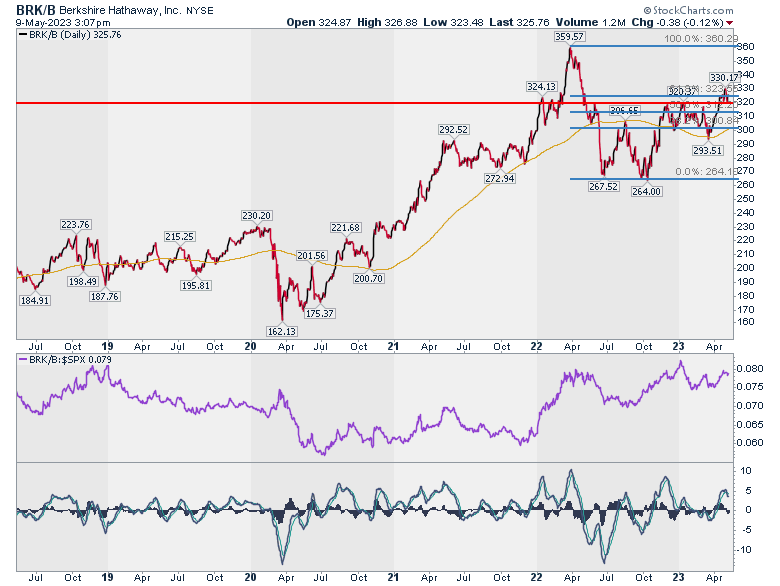This screenshot has height=586, width=780.
Task: Click the Last 325.76 value
Action: tap(519, 22)
